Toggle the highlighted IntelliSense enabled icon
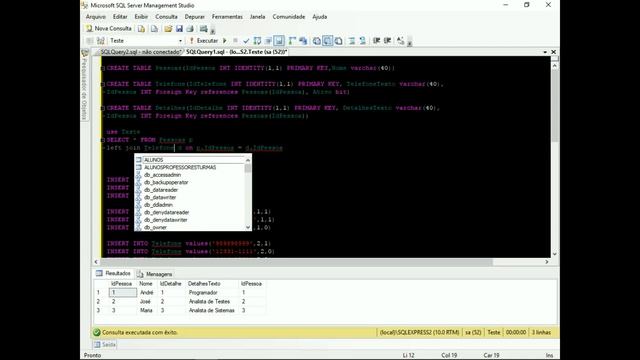The width and height of the screenshot is (640, 360). tap(279, 41)
